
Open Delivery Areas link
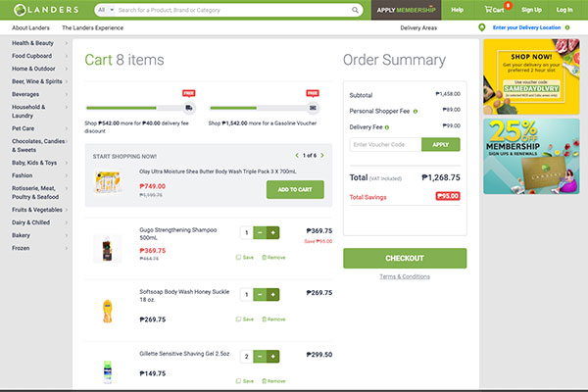click(x=418, y=27)
